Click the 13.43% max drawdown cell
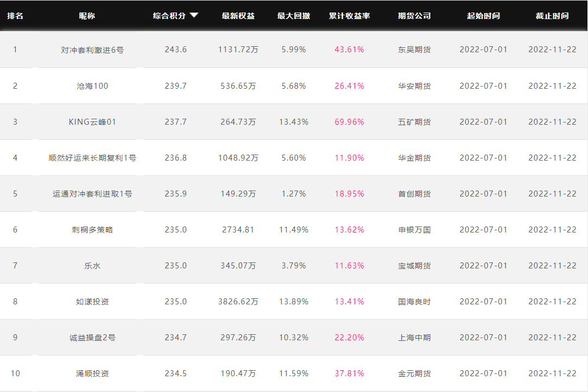 click(x=294, y=122)
